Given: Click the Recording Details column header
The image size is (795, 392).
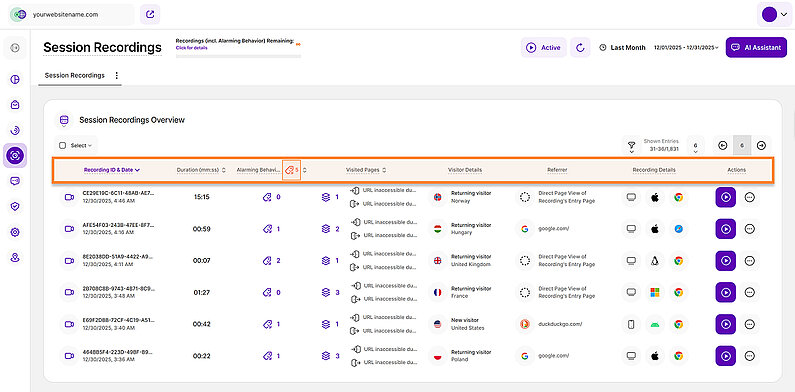Looking at the screenshot, I should tap(654, 170).
